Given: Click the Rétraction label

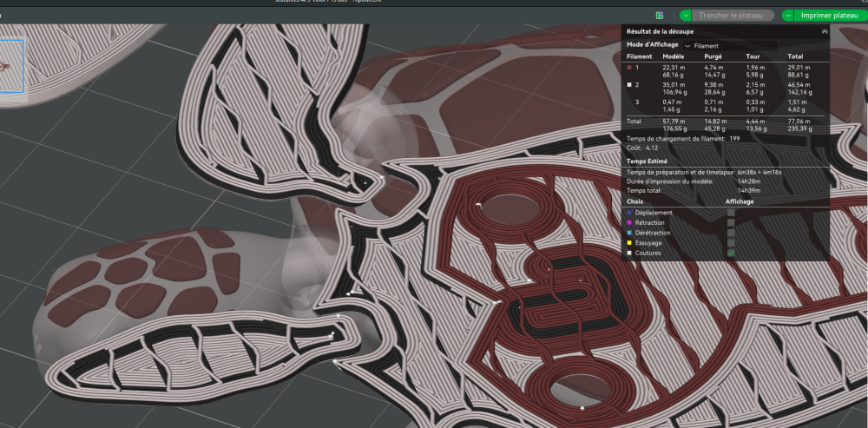Looking at the screenshot, I should (x=650, y=222).
